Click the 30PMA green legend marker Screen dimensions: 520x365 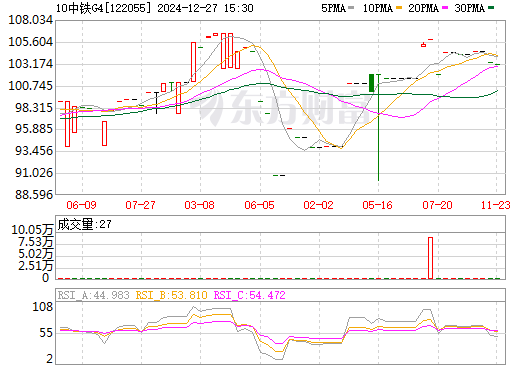(491, 8)
